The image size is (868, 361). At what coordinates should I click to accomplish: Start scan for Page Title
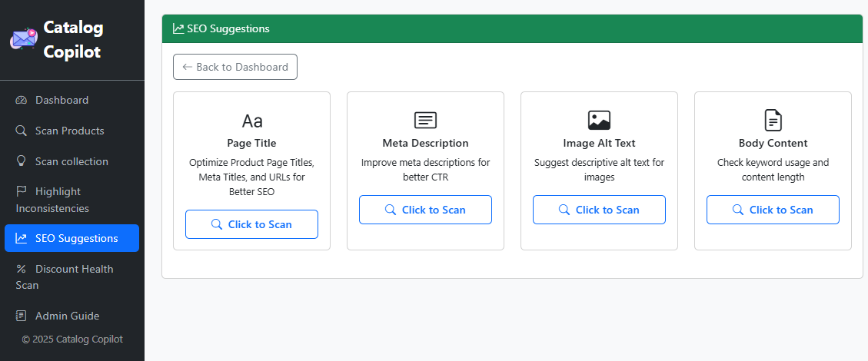pos(251,224)
